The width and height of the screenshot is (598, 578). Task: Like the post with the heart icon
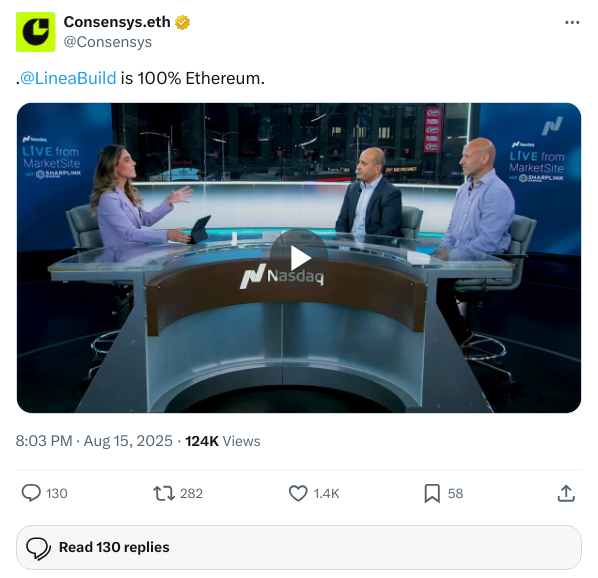[x=298, y=493]
